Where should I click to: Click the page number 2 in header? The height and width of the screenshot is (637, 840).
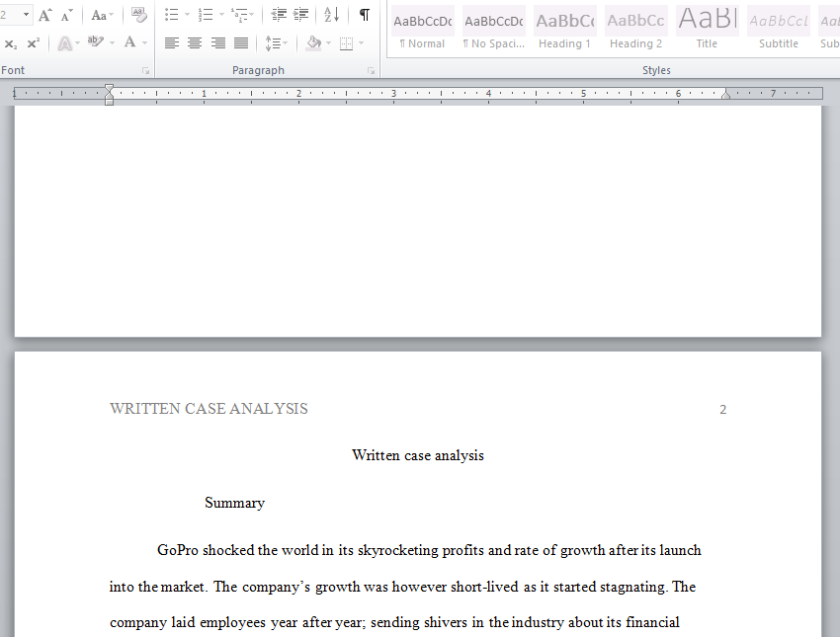(723, 410)
